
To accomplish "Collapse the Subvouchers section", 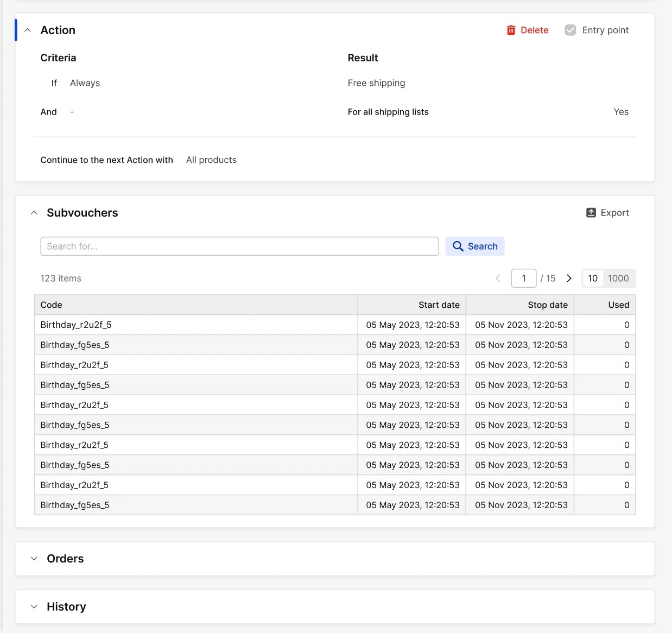I will pyautogui.click(x=34, y=213).
